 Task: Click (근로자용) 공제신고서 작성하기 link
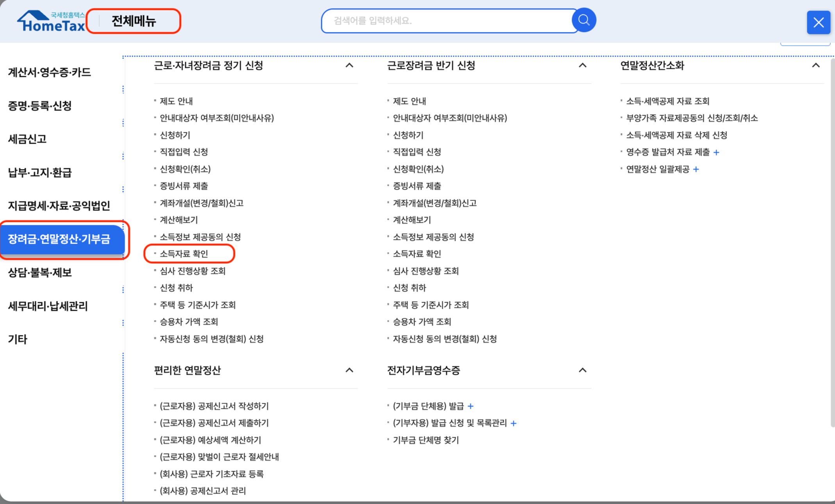(x=214, y=406)
